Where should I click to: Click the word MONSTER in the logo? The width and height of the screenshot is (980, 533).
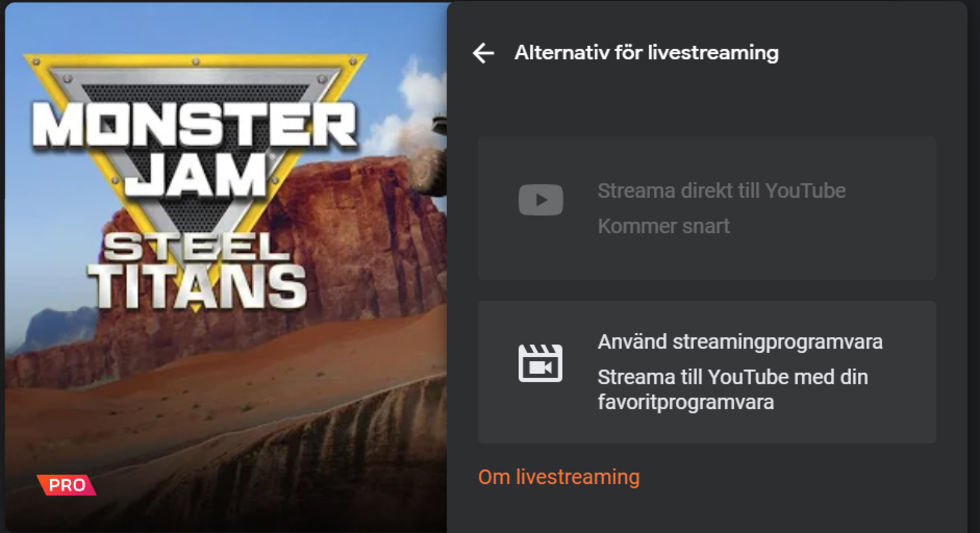[195, 125]
